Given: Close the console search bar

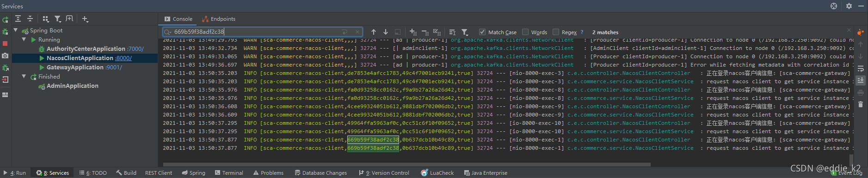Looking at the screenshot, I should (x=849, y=30).
